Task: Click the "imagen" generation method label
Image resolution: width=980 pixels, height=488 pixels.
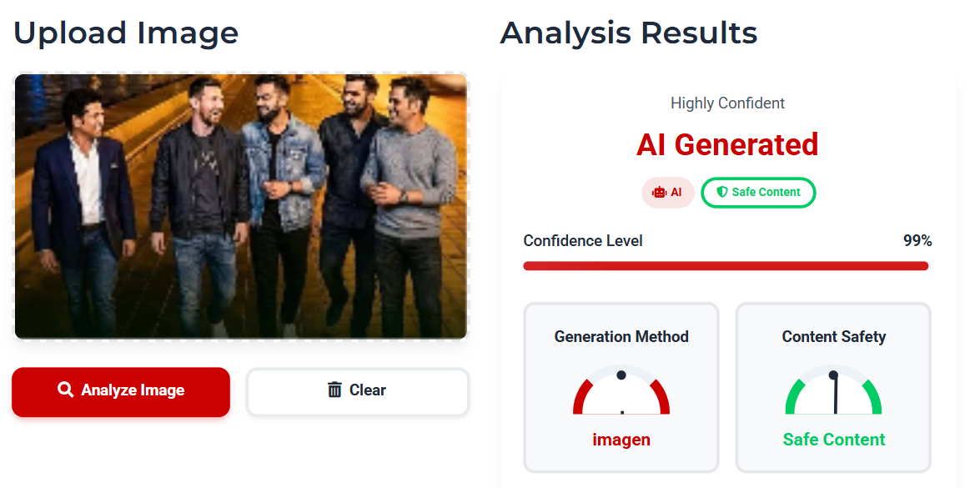Action: tap(621, 440)
